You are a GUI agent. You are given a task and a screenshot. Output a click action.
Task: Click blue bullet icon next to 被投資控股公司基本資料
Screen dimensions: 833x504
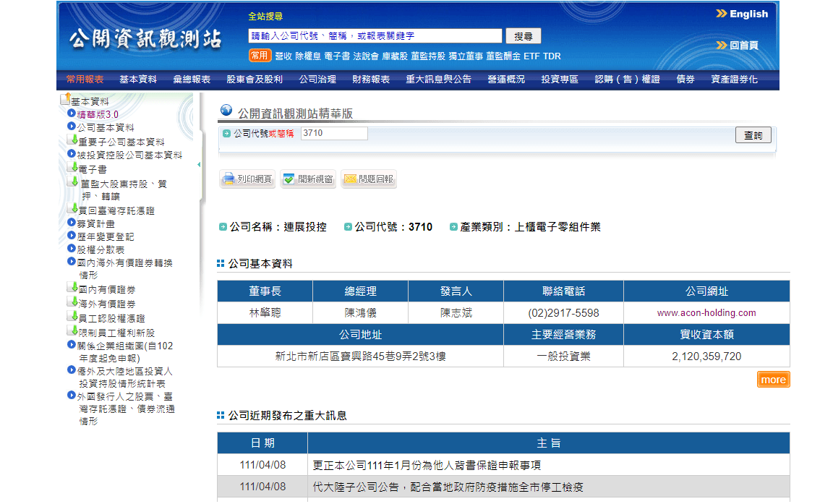click(71, 154)
